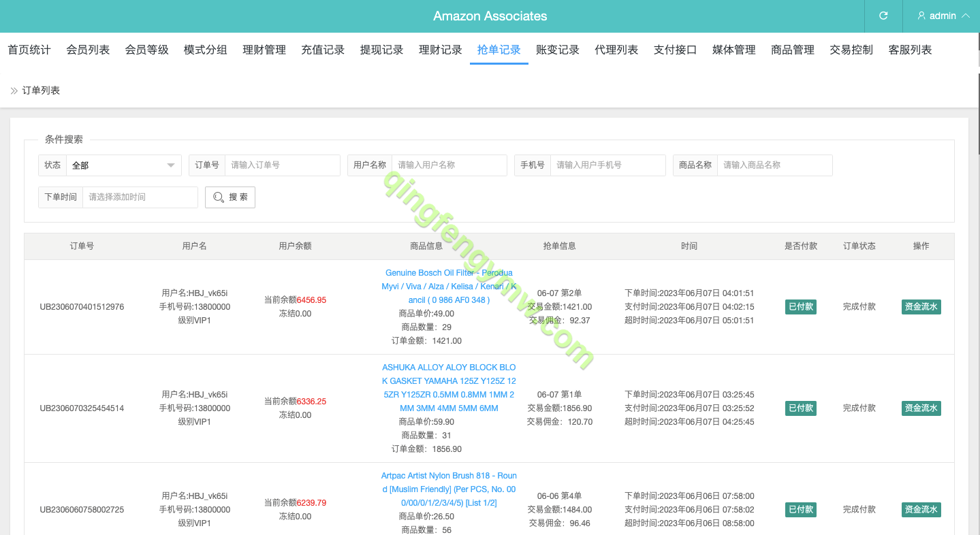This screenshot has height=535, width=980.
Task: Switch to 模式分组 tab
Action: pos(206,50)
